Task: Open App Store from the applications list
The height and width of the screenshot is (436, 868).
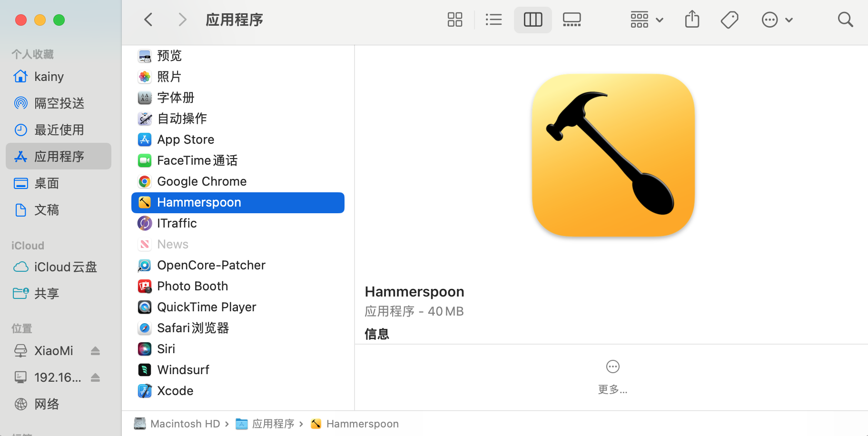Action: click(x=144, y=139)
